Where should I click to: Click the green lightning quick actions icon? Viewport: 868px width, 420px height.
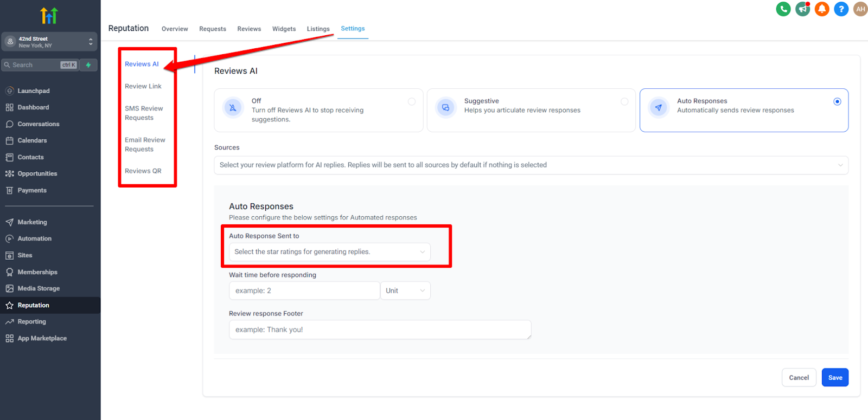pyautogui.click(x=88, y=65)
